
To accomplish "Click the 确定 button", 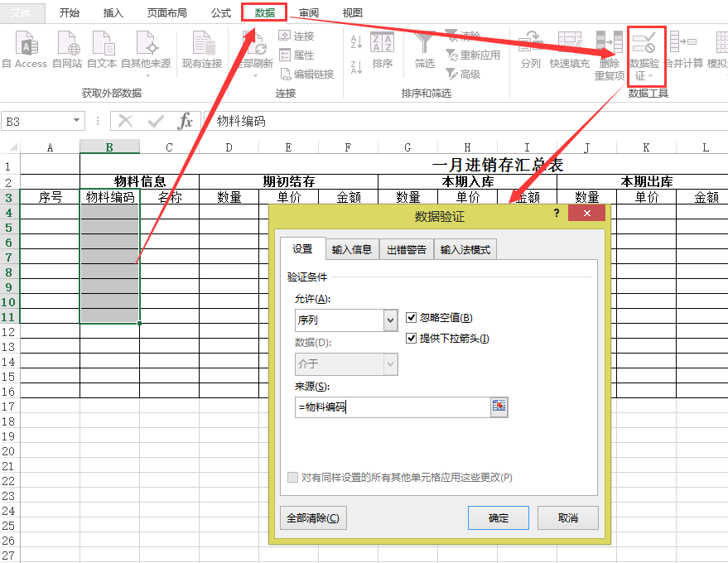I will [x=499, y=518].
